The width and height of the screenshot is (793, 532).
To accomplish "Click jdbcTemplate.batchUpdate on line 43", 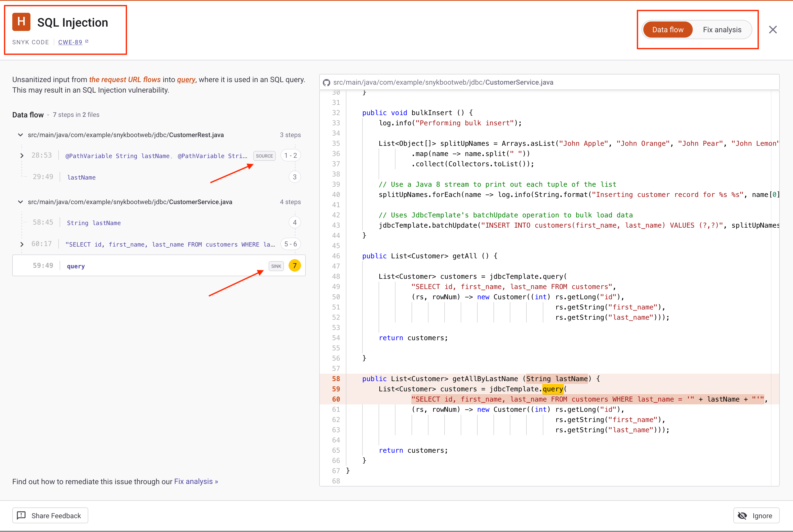I will click(427, 225).
